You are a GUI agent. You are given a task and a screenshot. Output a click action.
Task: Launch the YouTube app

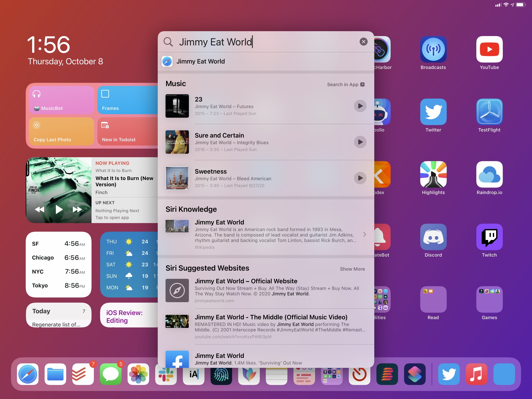pyautogui.click(x=489, y=49)
